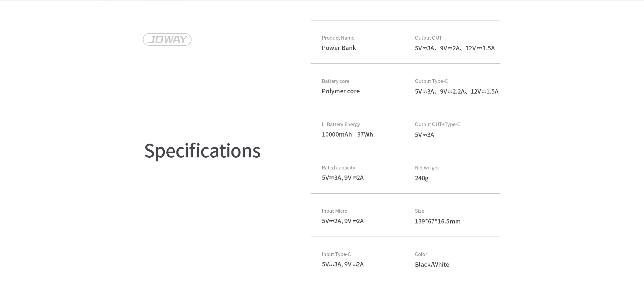Click the Output OUT+Type-C label
The width and height of the screenshot is (644, 303).
coord(437,124)
